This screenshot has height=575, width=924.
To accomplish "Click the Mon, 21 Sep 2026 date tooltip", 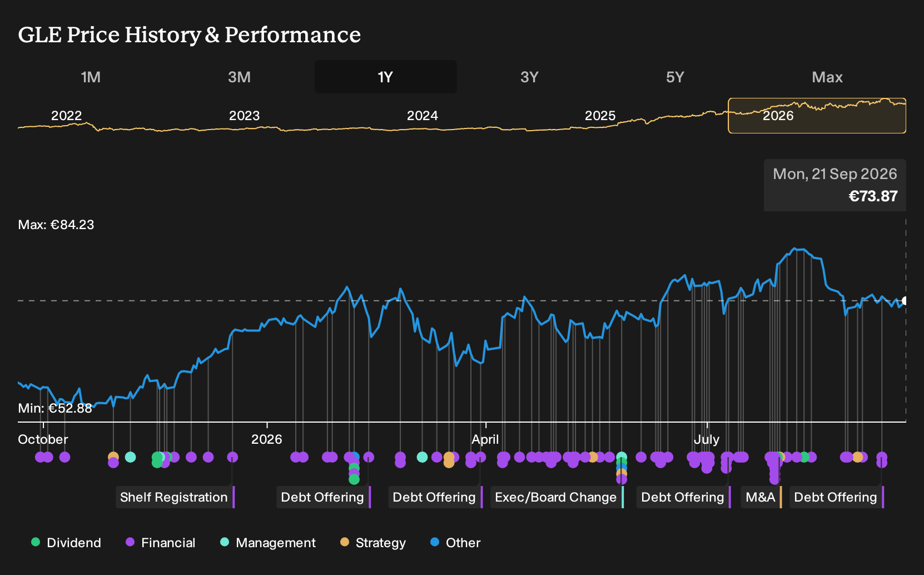I will 835,174.
